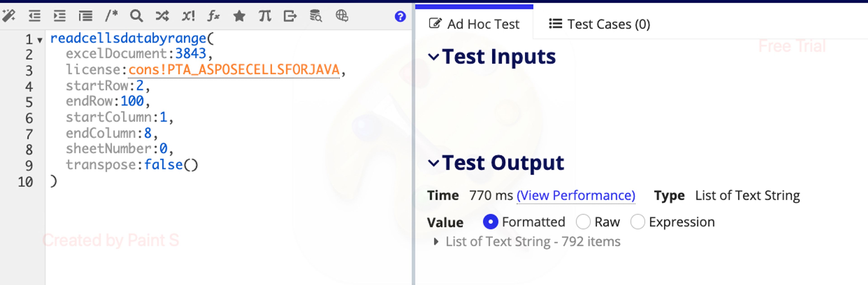Select the Formatted radio button
The height and width of the screenshot is (285, 868).
click(x=490, y=222)
